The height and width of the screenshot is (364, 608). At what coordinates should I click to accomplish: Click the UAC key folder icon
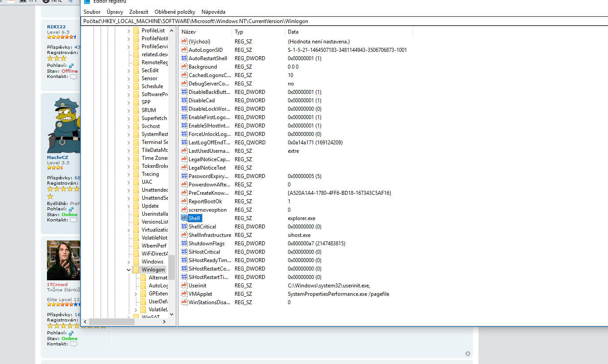coord(136,182)
